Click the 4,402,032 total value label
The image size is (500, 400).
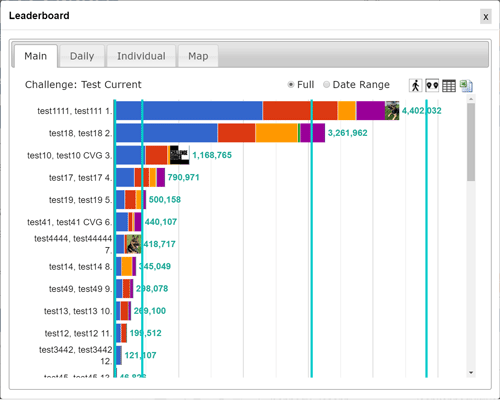tap(421, 111)
